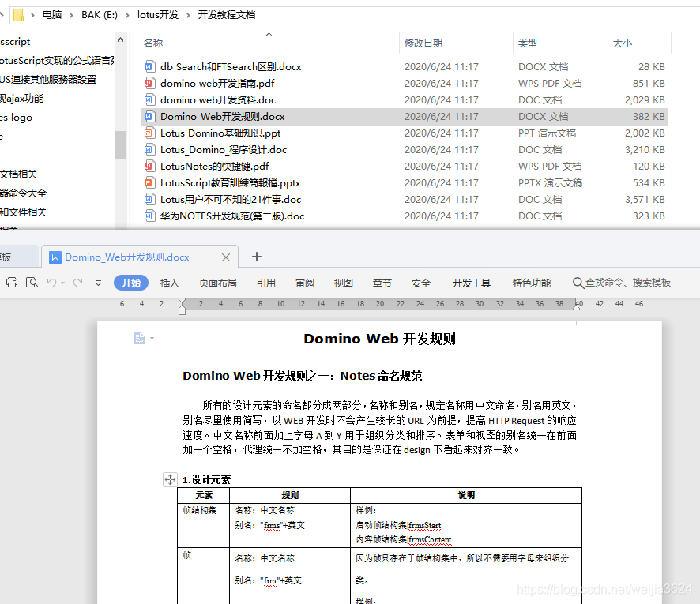Expand the outline icon's small dropdown arrow

coord(152,338)
